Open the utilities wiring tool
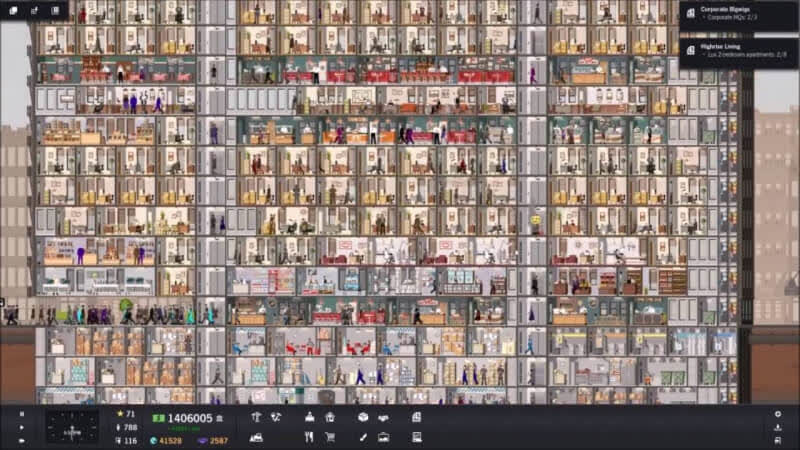The width and height of the screenshot is (800, 450). [x=276, y=417]
